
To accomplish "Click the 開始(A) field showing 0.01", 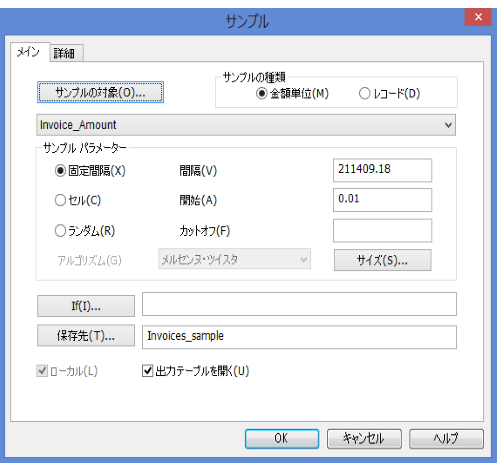I will 382,200.
